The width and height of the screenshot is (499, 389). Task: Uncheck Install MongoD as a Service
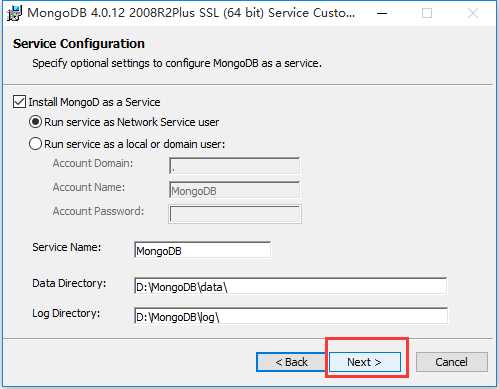click(19, 102)
